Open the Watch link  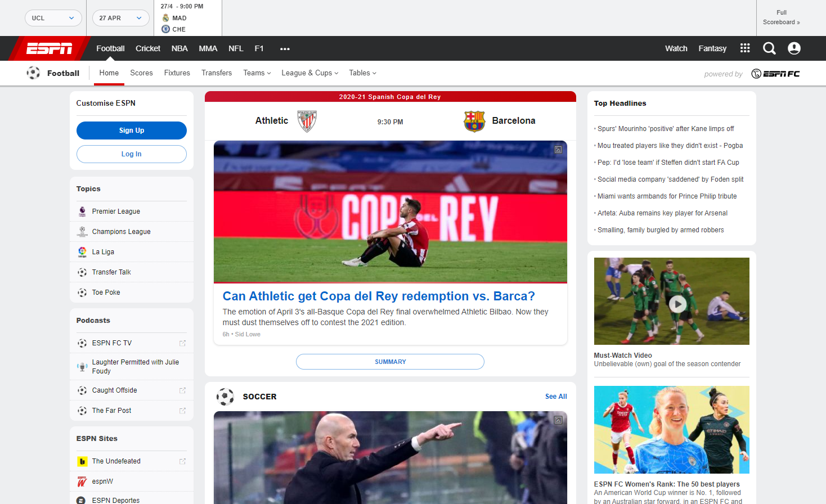(676, 48)
